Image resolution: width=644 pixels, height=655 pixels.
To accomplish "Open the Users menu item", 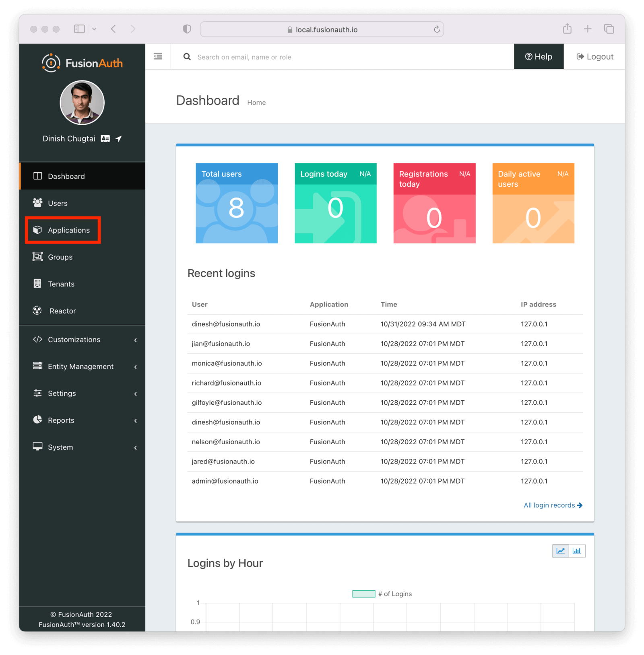I will point(82,203).
